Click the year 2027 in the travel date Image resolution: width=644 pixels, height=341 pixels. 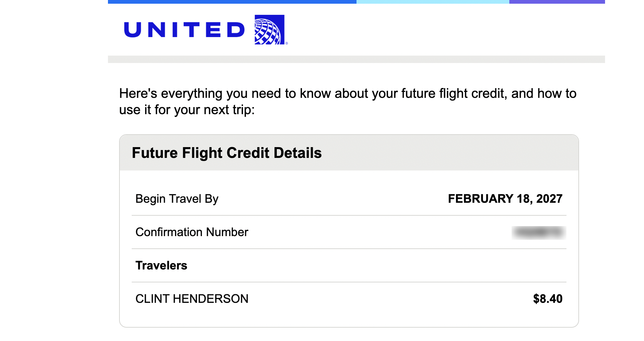549,199
